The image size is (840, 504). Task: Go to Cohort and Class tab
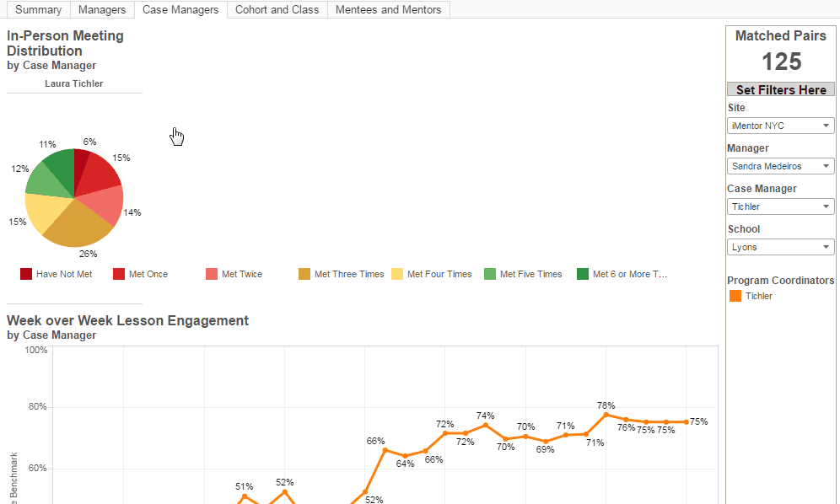coord(277,9)
